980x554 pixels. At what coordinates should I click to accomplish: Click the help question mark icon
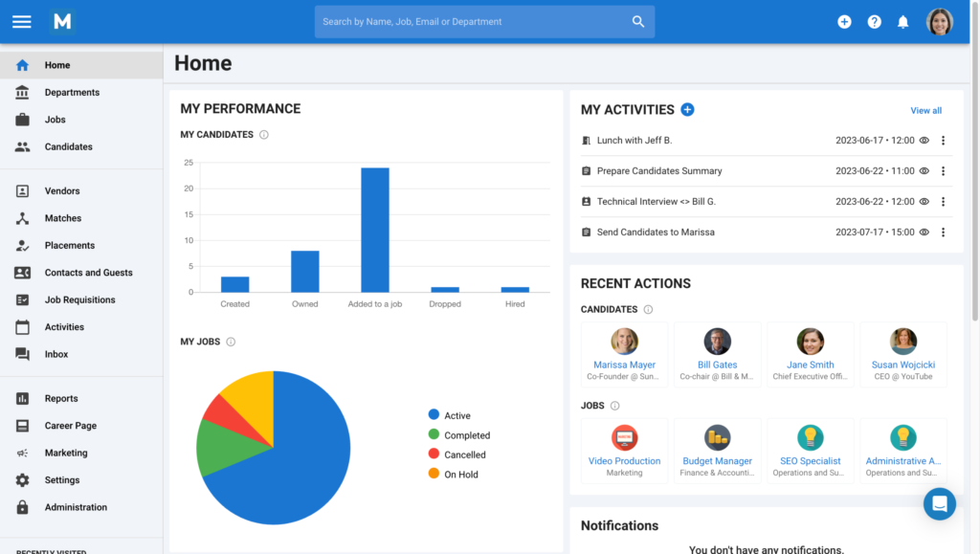coord(874,21)
